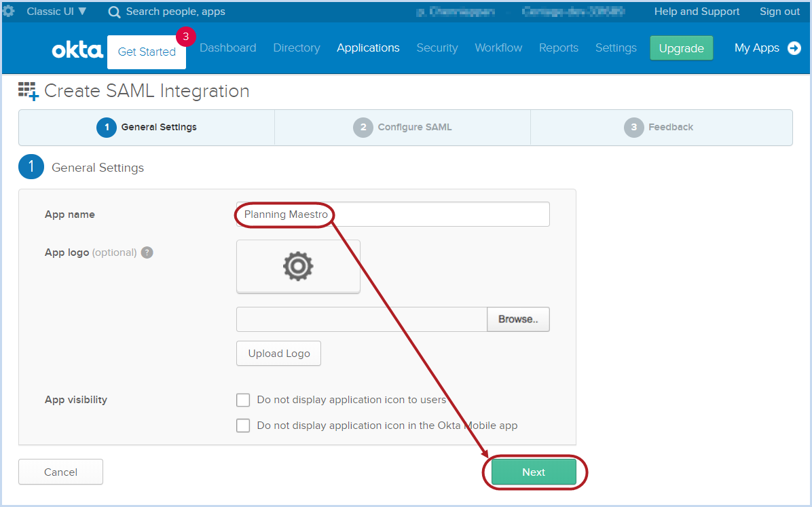
Task: Open Help and Support
Action: pos(697,12)
